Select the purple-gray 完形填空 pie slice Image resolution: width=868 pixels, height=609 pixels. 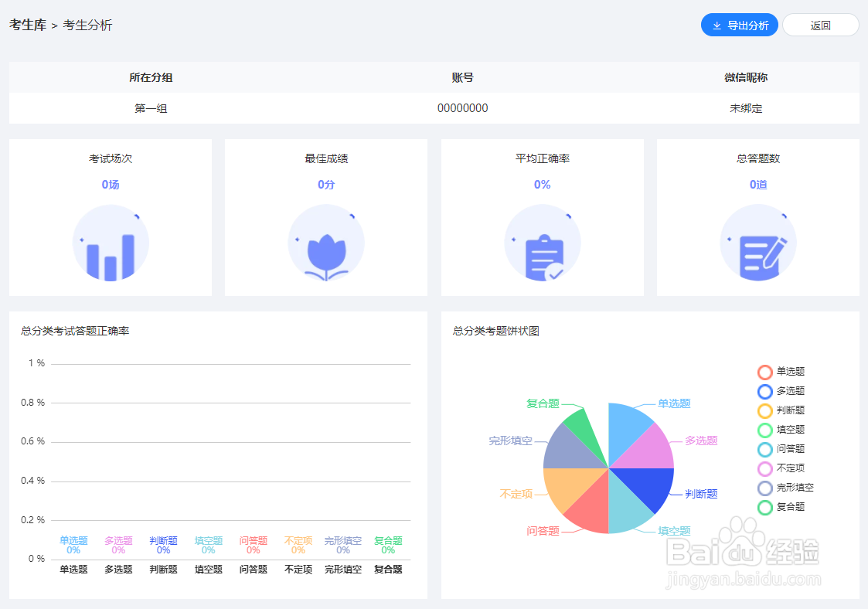[568, 451]
